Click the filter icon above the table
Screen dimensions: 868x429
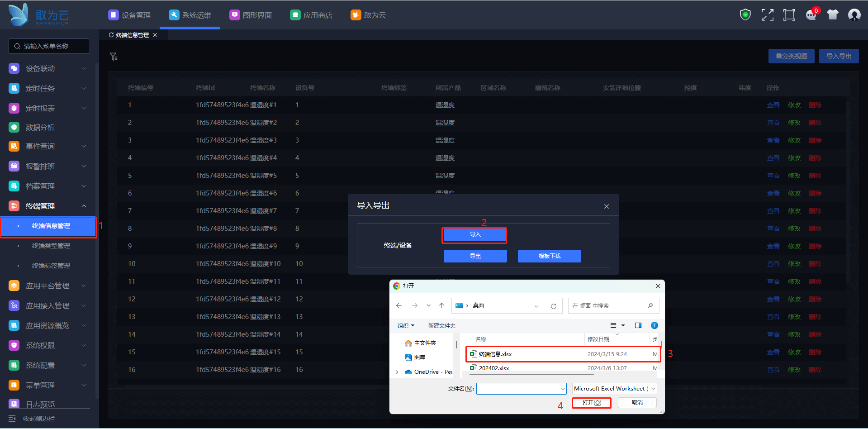114,57
